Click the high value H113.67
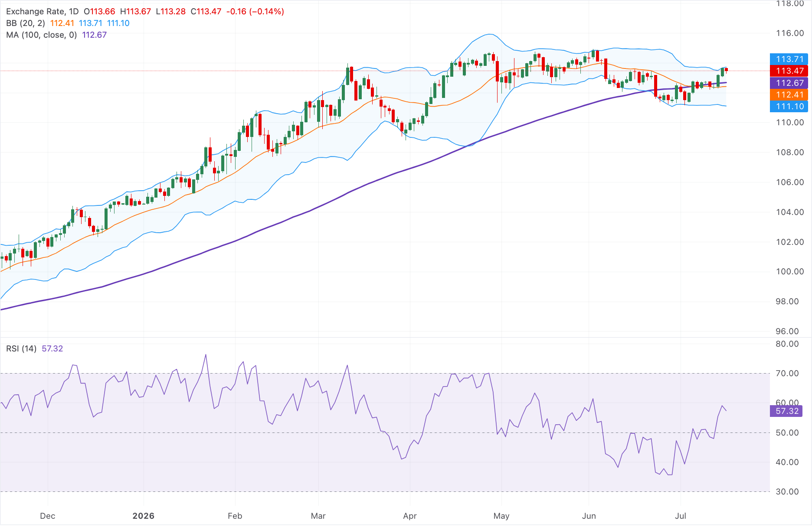The image size is (812, 530). tap(136, 12)
